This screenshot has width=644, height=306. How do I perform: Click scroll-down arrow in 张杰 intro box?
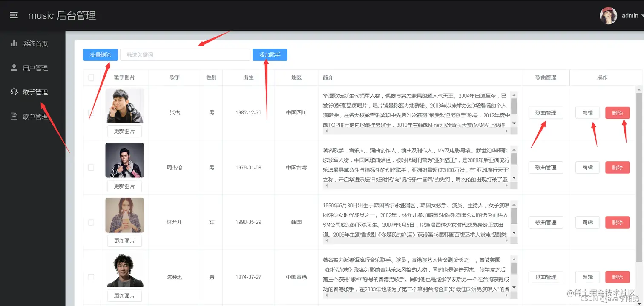click(x=514, y=123)
